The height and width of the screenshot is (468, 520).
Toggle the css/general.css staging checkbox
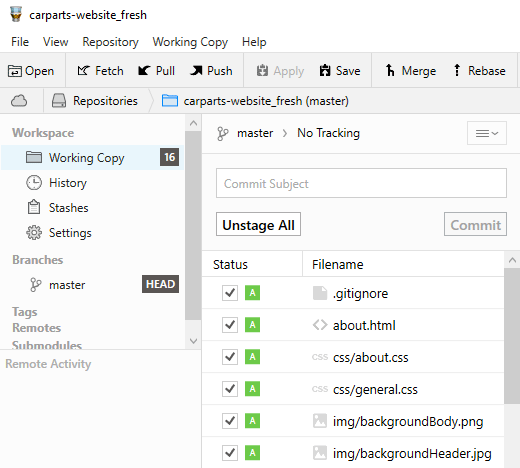coord(230,389)
